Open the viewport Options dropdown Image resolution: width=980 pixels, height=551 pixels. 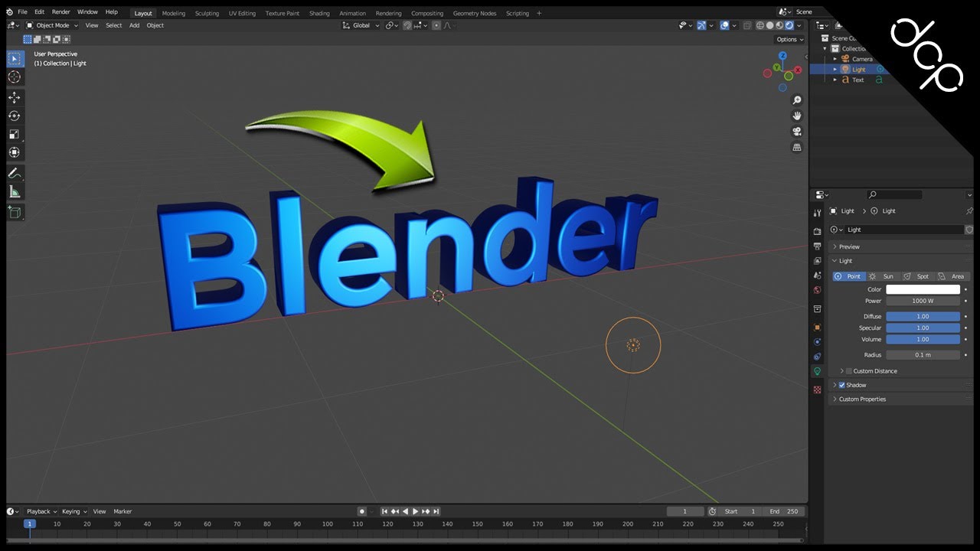(x=789, y=40)
